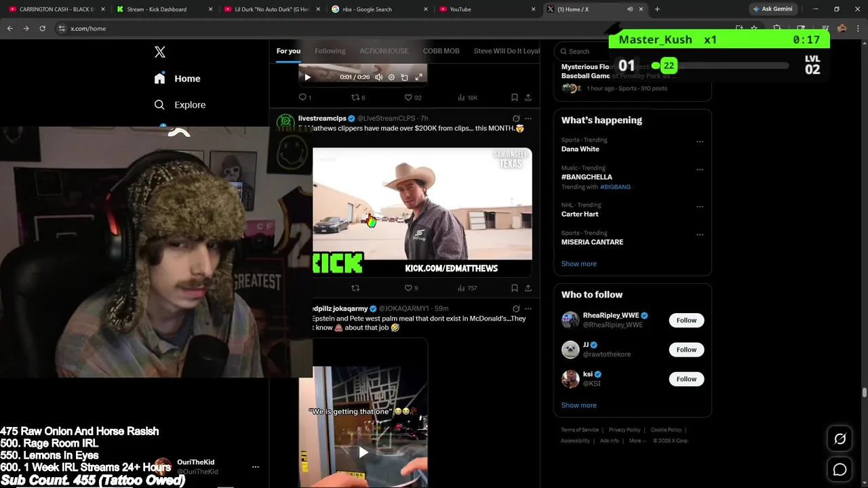Open the top video's settings gear
The image size is (868, 488).
391,77
